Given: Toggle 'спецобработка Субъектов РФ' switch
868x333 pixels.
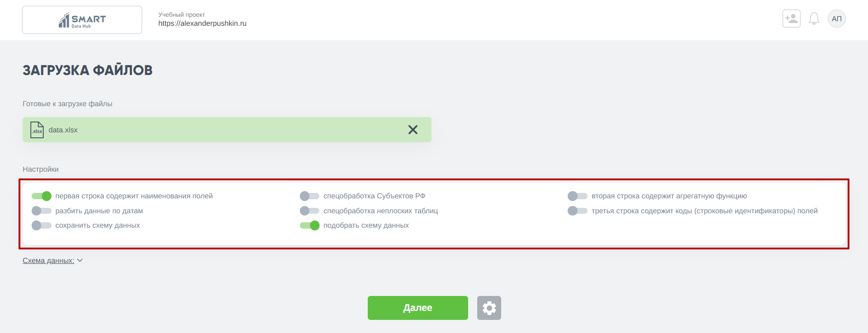Looking at the screenshot, I should [309, 196].
